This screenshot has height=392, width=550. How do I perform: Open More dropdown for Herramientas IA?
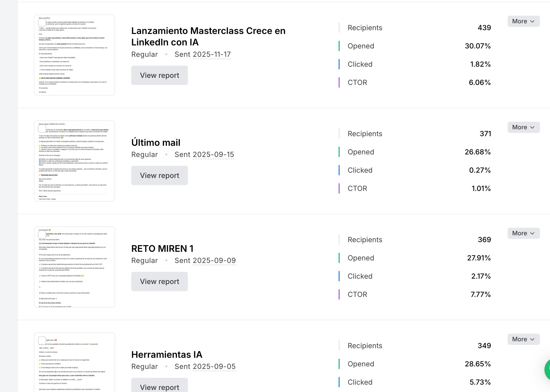[x=523, y=339]
